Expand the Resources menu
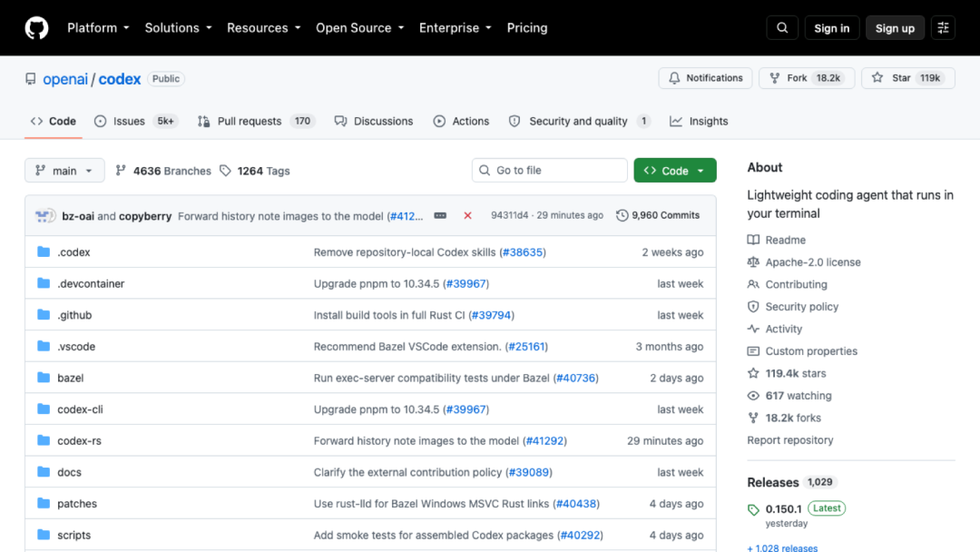 pyautogui.click(x=264, y=28)
